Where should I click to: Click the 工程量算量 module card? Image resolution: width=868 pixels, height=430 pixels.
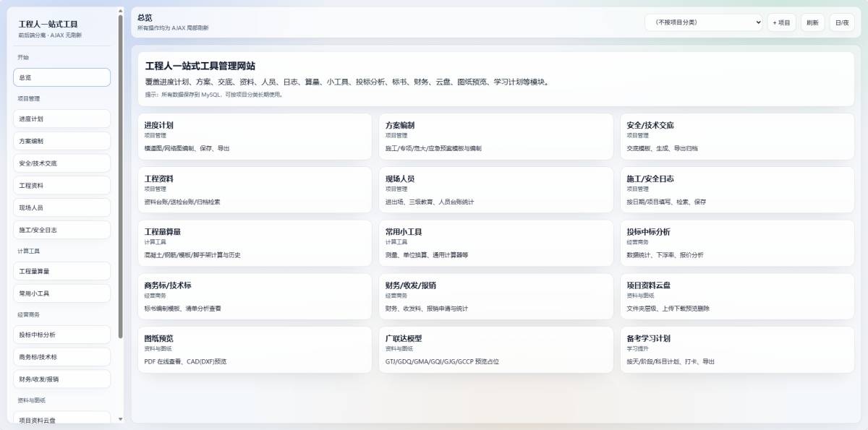[254, 243]
